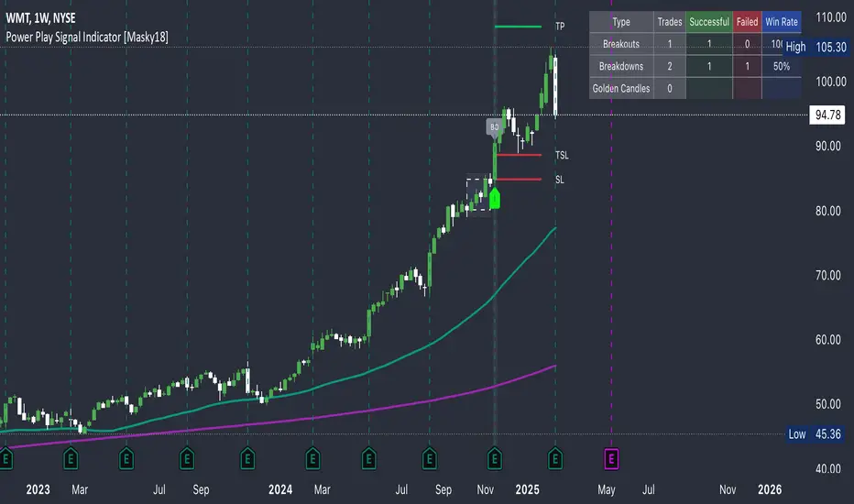Click the current price label 94.78
This screenshot has width=854, height=504.
coord(827,115)
